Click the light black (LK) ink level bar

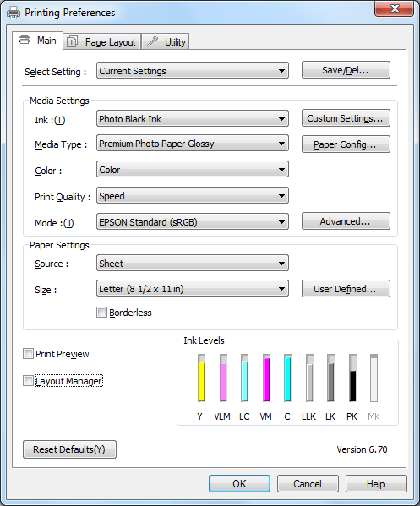[330, 378]
